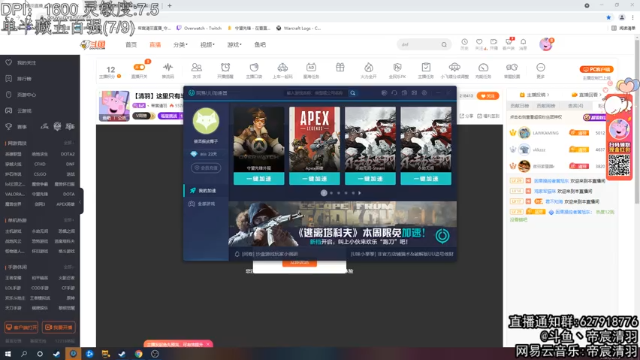Select 全部游戏 in accelerator sidebar
640x360 pixels.
[206, 204]
